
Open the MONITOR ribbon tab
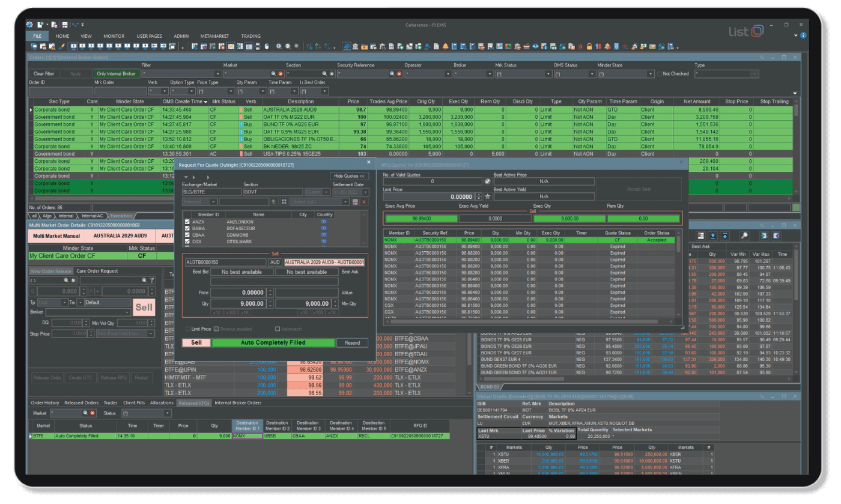click(114, 36)
